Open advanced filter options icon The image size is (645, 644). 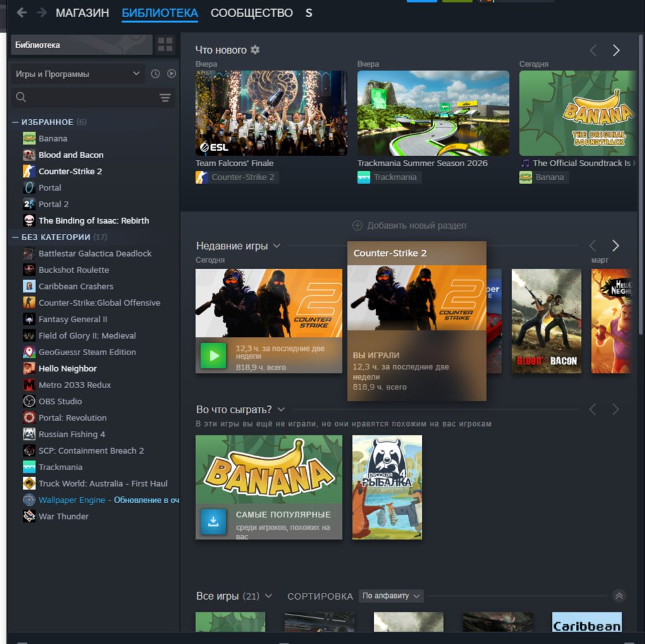click(165, 97)
